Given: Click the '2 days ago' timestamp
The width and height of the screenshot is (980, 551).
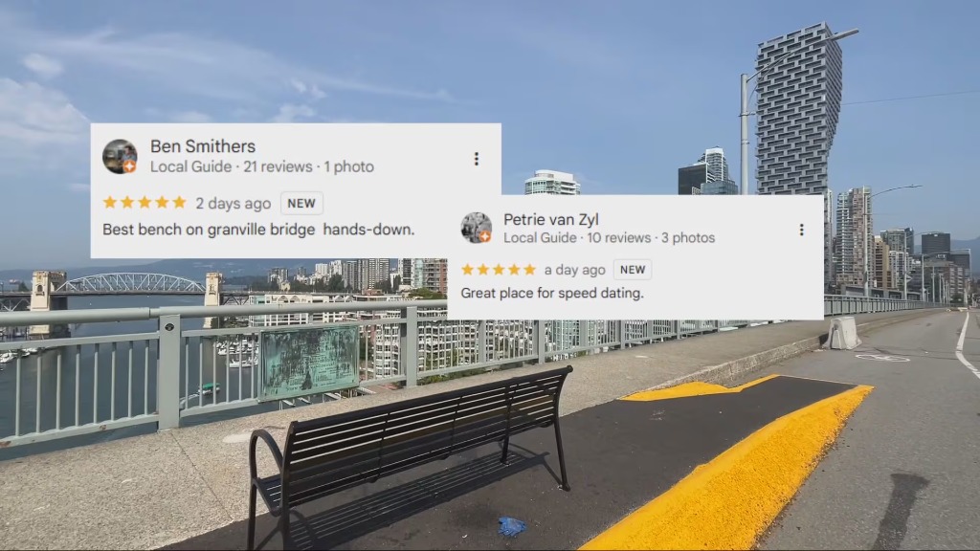Looking at the screenshot, I should (x=234, y=204).
